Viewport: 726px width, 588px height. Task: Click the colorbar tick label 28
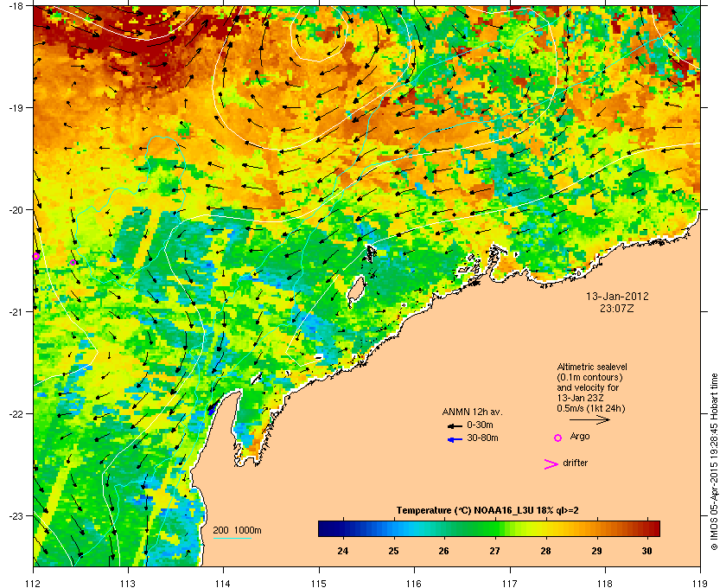(546, 551)
